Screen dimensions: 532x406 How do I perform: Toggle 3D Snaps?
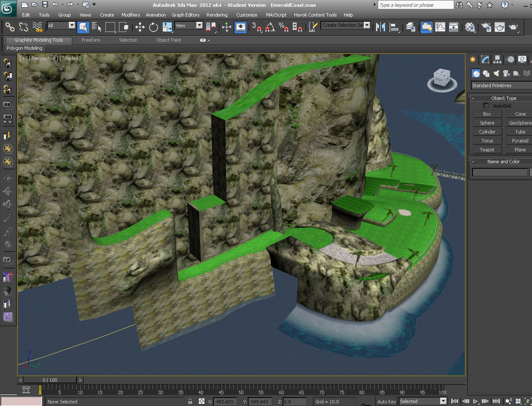pos(257,27)
